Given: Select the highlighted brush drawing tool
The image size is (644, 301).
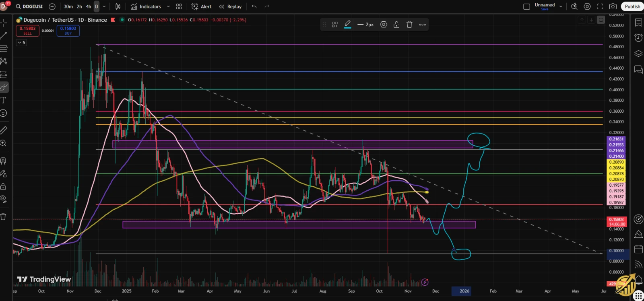Looking at the screenshot, I should (x=4, y=87).
